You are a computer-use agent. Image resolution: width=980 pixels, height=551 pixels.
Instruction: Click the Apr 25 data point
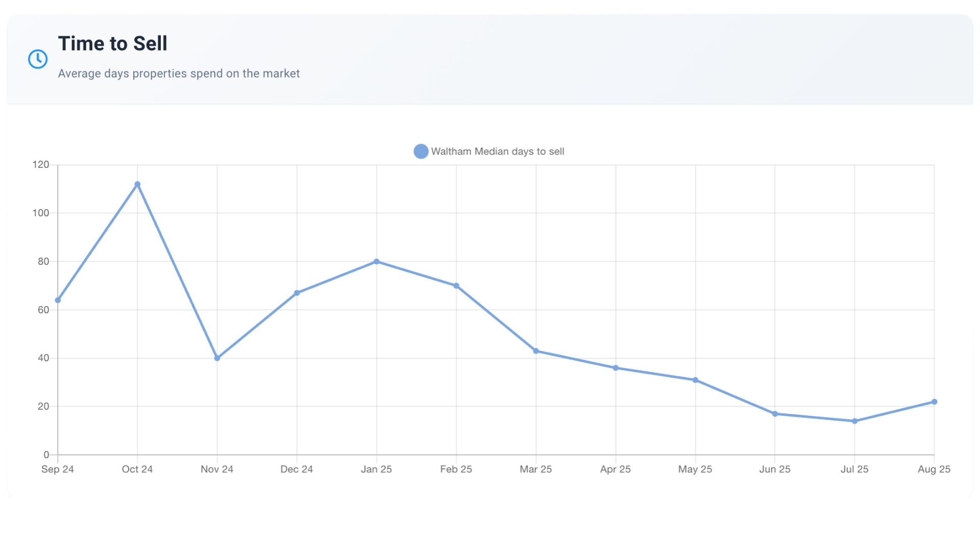(616, 368)
